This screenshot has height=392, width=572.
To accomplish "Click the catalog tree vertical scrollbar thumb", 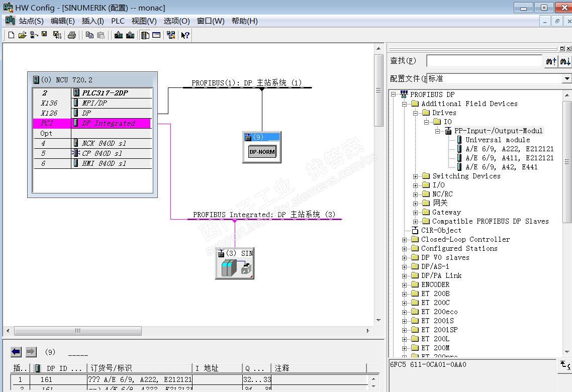I will pos(567,162).
